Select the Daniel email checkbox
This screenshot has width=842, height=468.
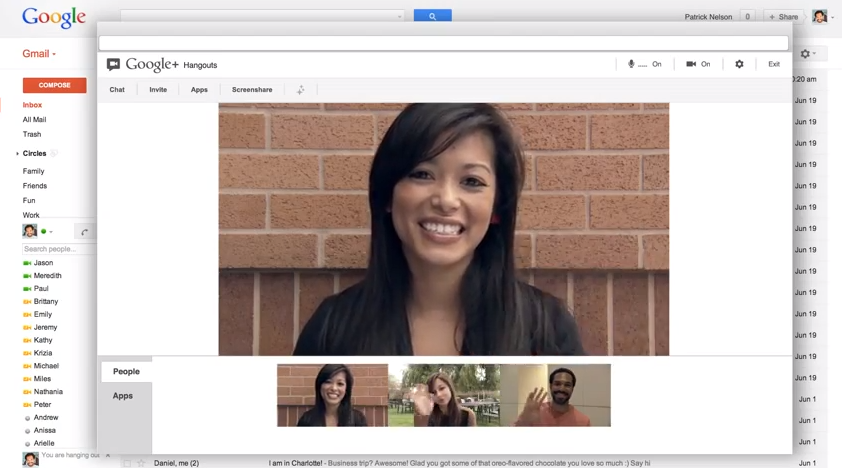coord(127,463)
